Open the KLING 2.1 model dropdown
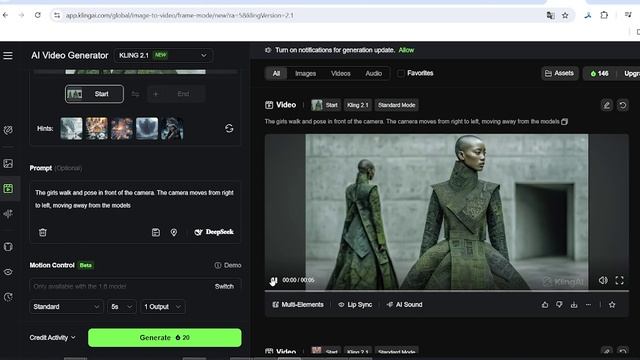Image resolution: width=640 pixels, height=360 pixels. pos(163,56)
